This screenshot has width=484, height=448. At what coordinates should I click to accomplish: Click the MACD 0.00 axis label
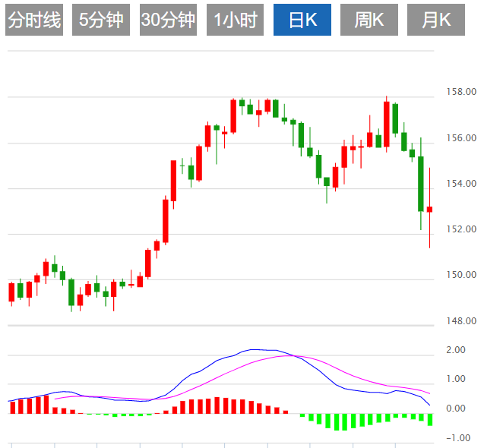(456, 409)
